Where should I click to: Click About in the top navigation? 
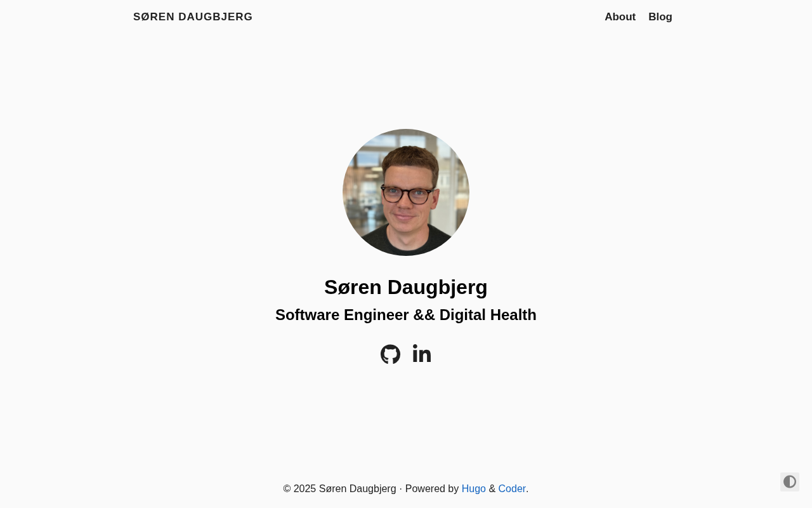(620, 17)
